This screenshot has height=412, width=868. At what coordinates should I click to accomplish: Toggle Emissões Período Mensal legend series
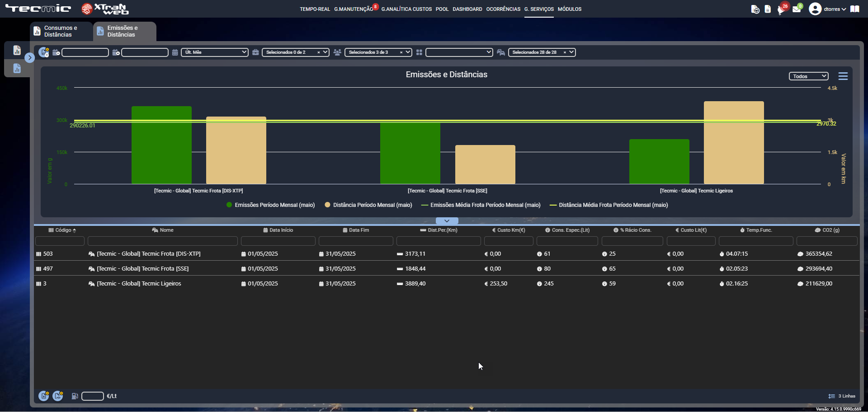coord(270,205)
